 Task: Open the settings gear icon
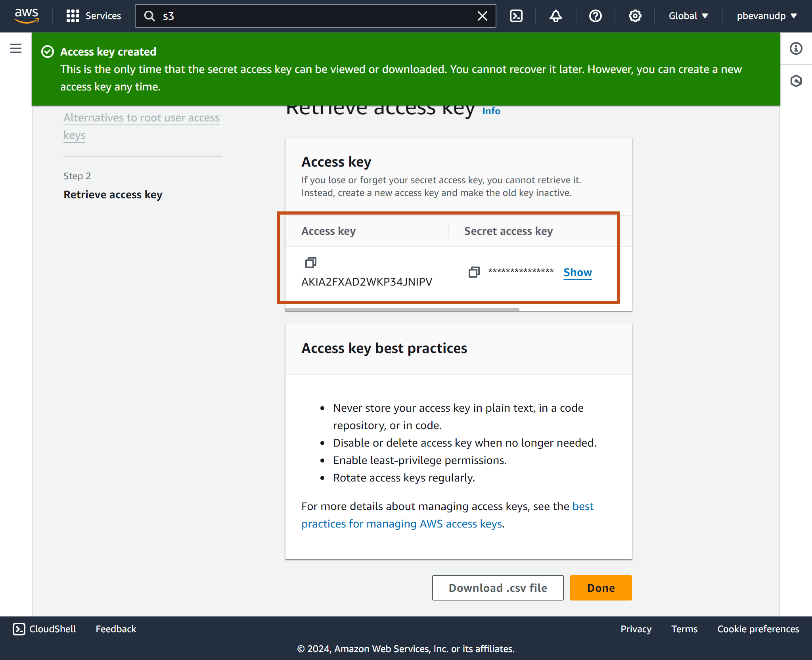pyautogui.click(x=635, y=16)
